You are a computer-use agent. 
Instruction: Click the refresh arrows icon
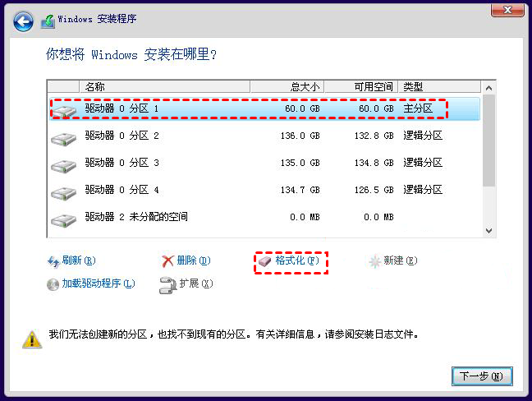pos(53,261)
